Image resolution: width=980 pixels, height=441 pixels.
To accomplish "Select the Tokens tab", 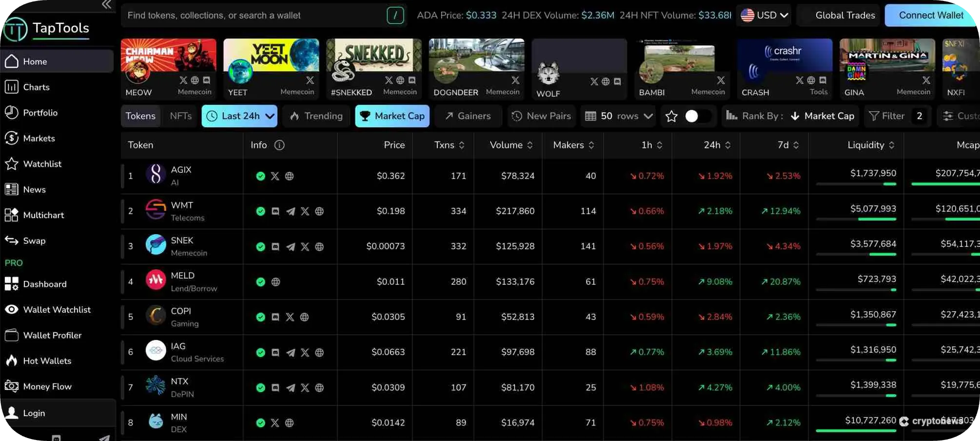I will point(140,116).
